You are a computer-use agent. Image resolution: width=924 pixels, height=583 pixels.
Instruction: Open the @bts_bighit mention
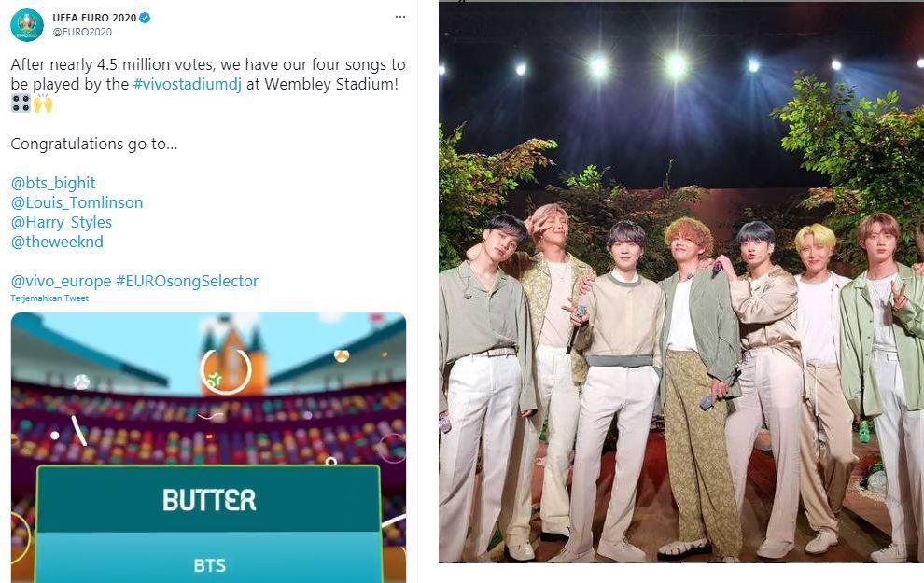[x=53, y=183]
